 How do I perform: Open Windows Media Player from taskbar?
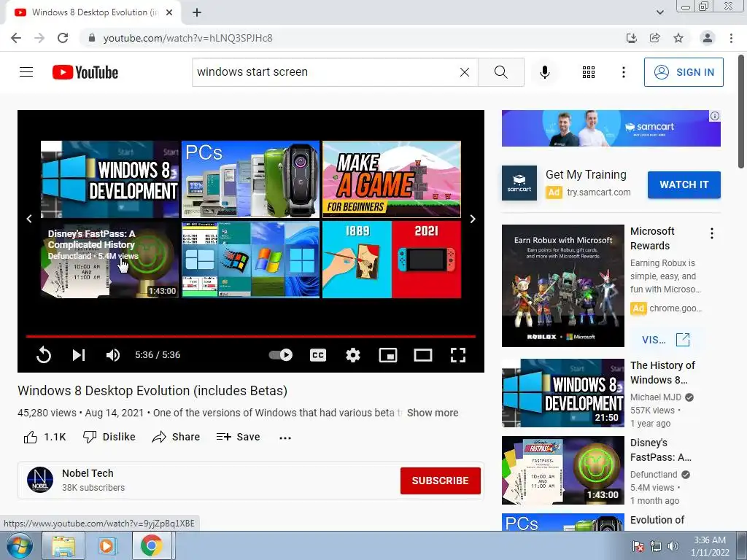107,545
